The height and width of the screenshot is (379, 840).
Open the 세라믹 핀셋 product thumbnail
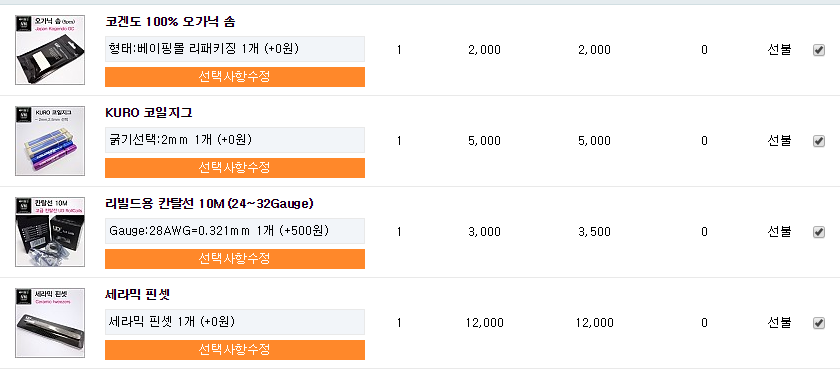(x=50, y=323)
